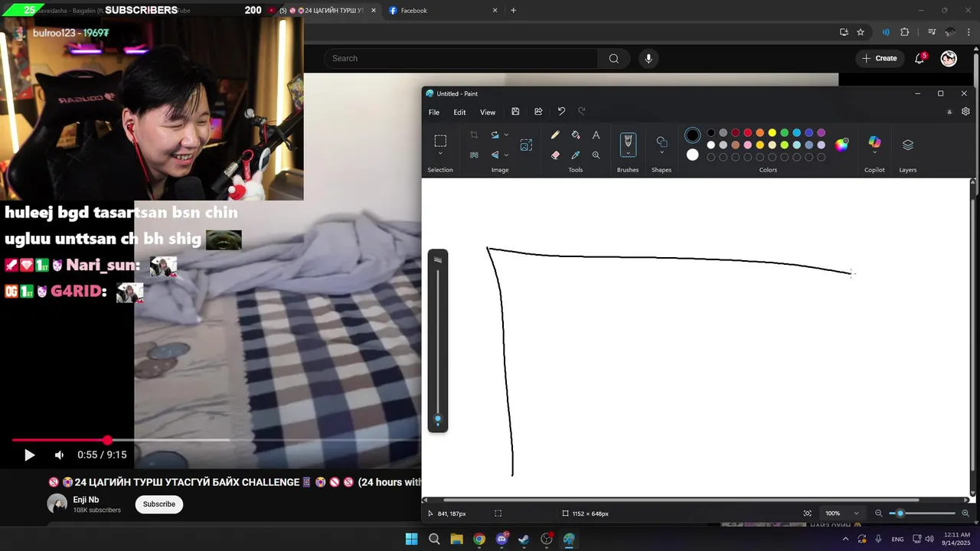980x551 pixels.
Task: Open the Resize and skew image tool
Action: tap(526, 145)
